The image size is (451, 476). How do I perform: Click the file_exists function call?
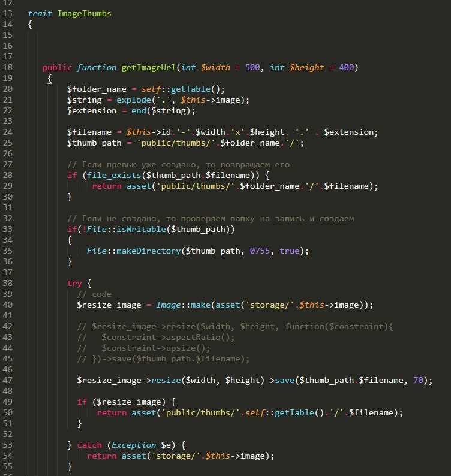114,176
